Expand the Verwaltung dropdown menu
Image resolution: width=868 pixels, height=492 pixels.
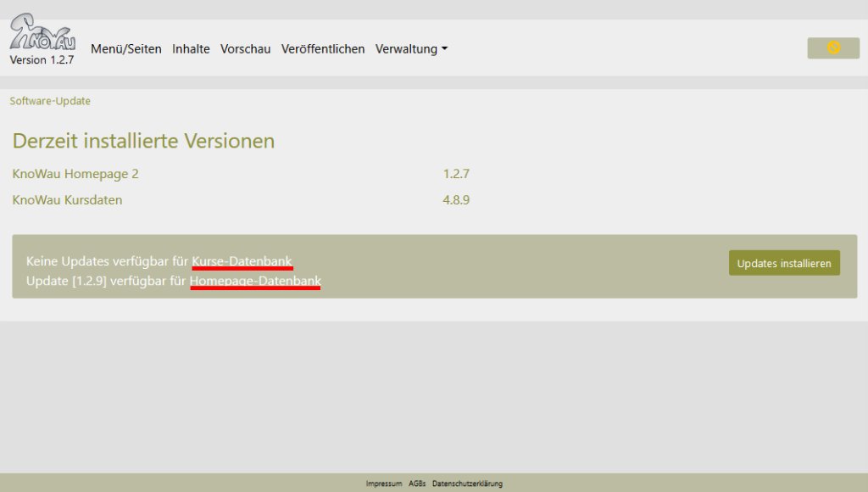coord(411,49)
